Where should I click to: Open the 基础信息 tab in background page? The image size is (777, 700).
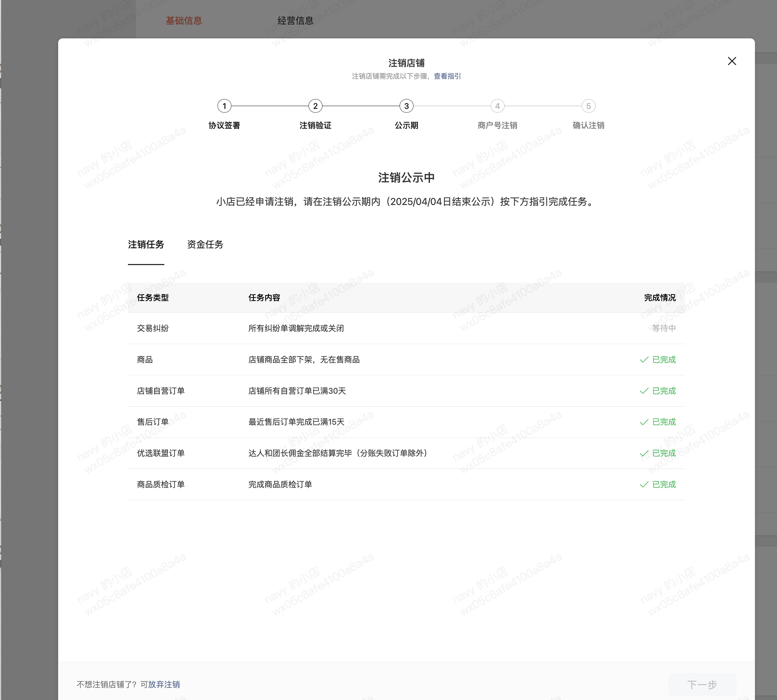(184, 21)
